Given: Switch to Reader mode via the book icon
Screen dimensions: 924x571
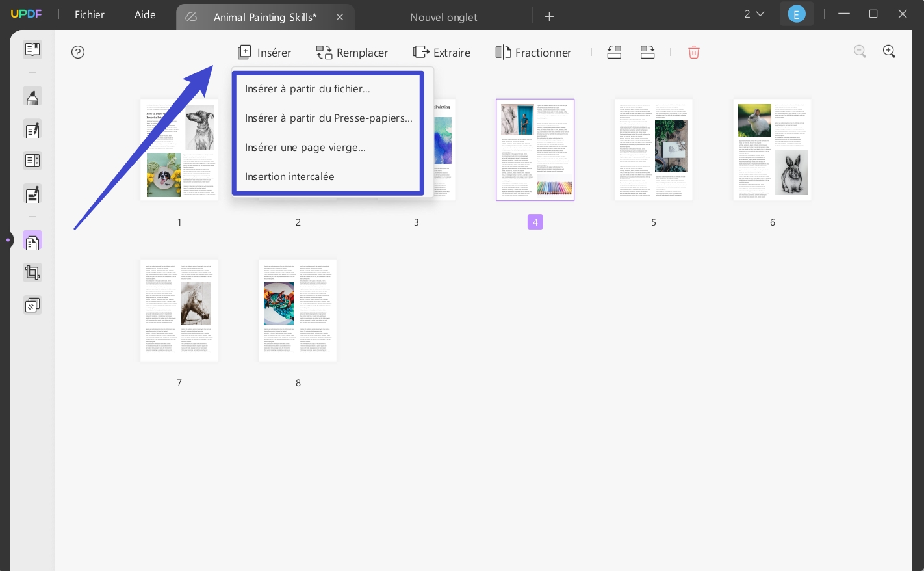Looking at the screenshot, I should (32, 49).
